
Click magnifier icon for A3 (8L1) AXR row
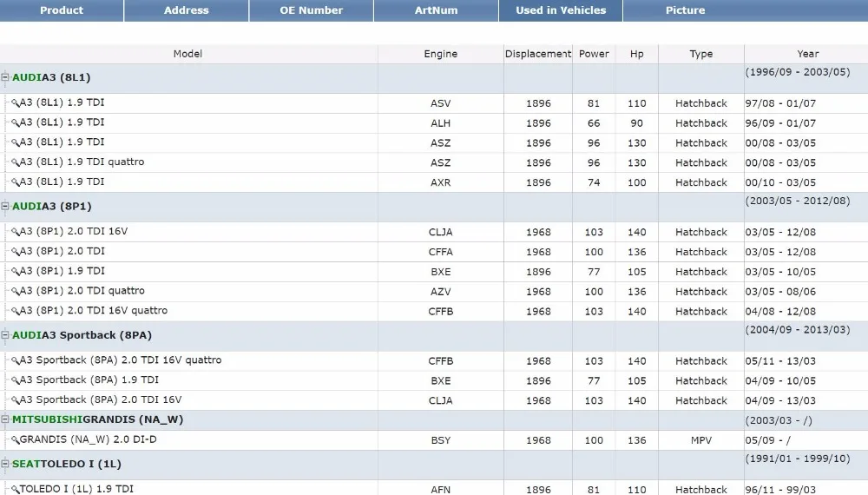(15, 182)
